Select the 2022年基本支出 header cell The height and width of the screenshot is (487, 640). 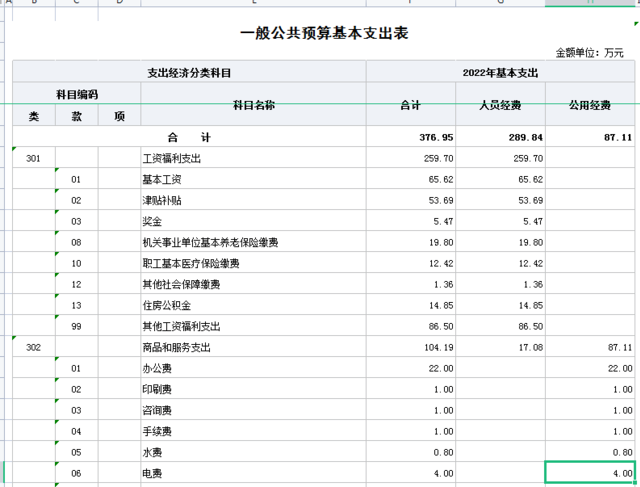500,73
